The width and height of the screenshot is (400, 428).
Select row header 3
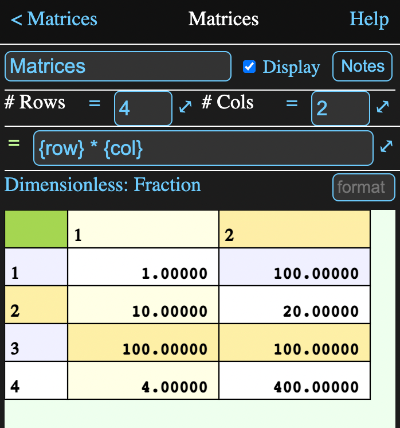coord(36,343)
